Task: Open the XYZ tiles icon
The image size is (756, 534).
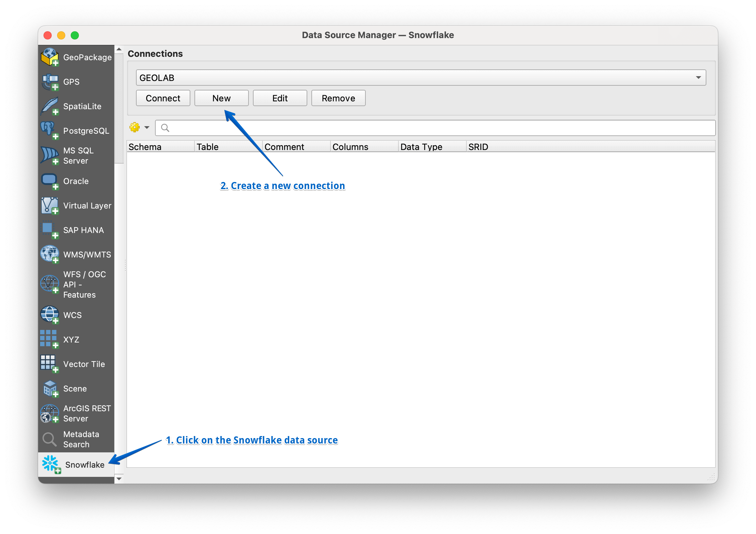Action: point(50,339)
